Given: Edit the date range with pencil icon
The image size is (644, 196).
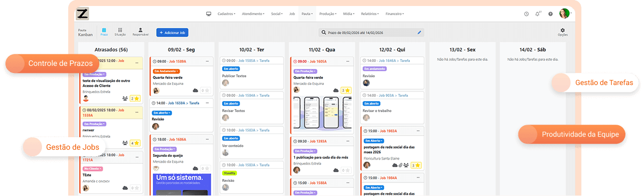Looking at the screenshot, I should (419, 32).
